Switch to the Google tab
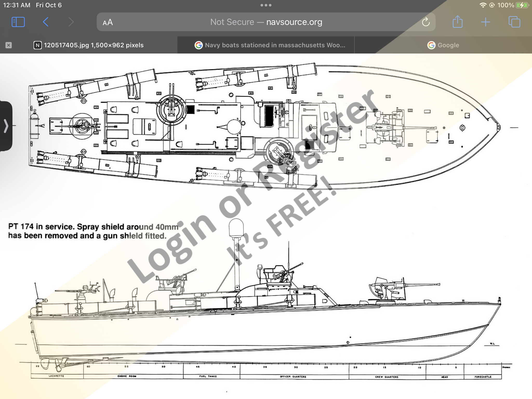Image resolution: width=532 pixels, height=399 pixels. (443, 45)
